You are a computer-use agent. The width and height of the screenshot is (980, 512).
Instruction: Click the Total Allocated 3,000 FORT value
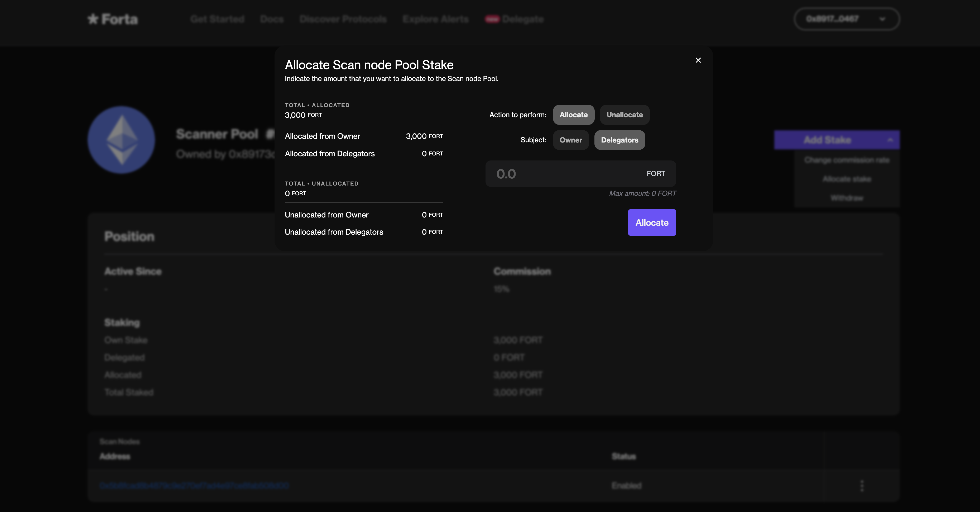(303, 115)
